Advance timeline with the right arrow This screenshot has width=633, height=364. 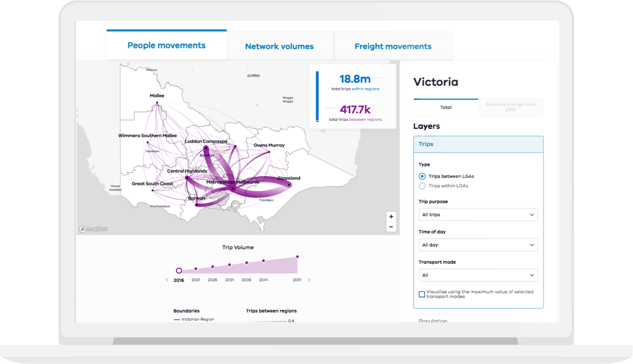coord(309,280)
